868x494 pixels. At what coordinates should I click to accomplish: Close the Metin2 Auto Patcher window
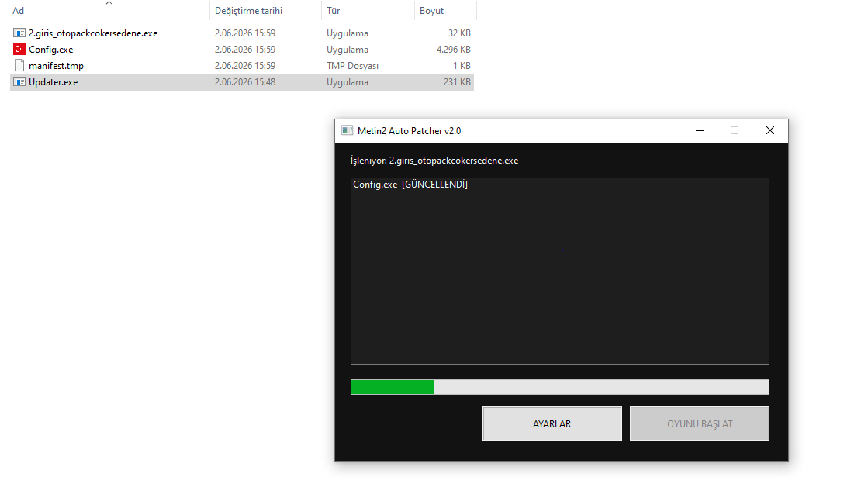(770, 130)
